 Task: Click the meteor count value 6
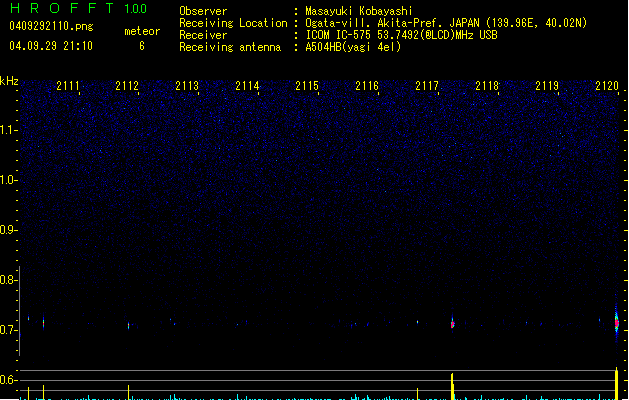[x=142, y=46]
